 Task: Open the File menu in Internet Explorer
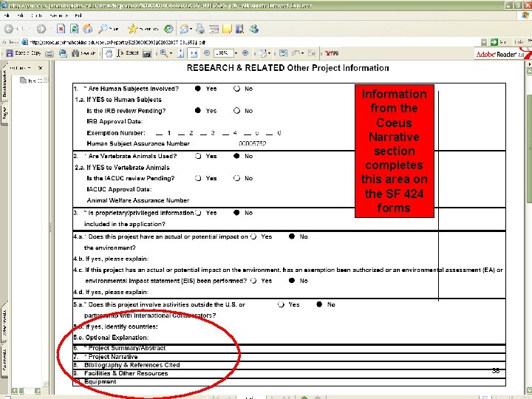[x=7, y=16]
